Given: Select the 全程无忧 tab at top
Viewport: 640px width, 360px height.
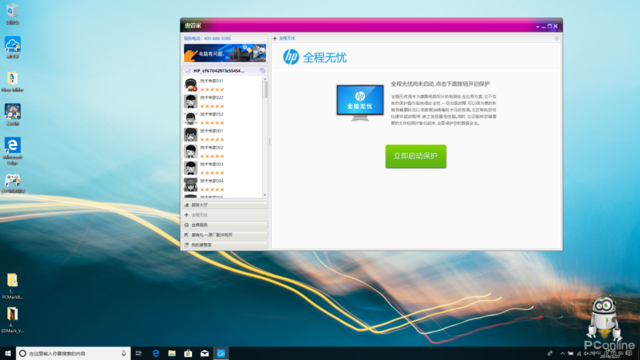Looking at the screenshot, I should 287,38.
